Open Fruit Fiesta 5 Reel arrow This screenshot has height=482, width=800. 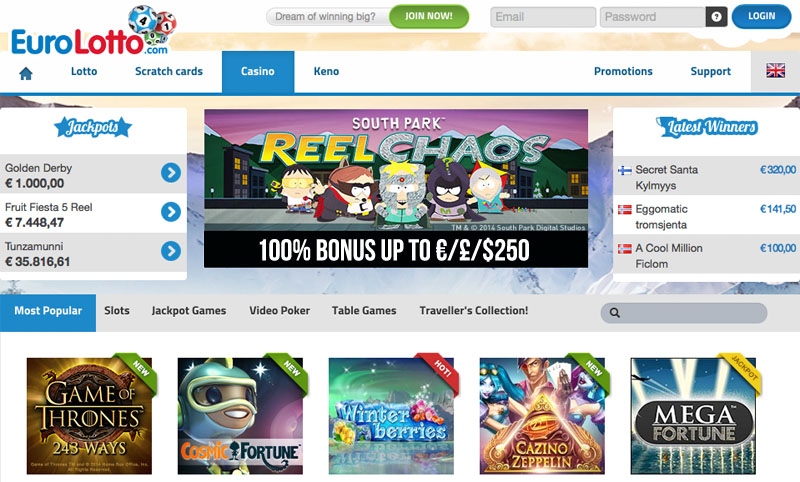pyautogui.click(x=171, y=212)
